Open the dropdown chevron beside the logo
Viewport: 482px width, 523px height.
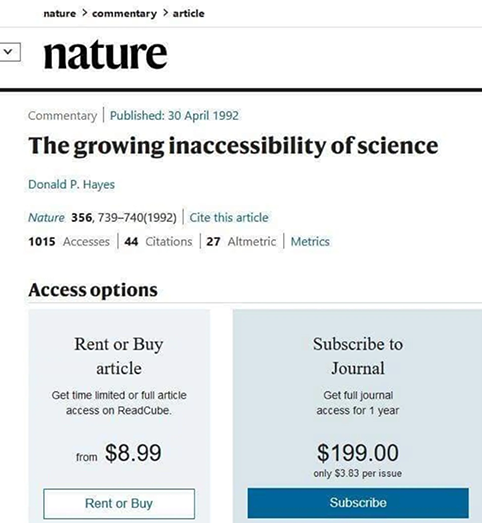[9, 52]
